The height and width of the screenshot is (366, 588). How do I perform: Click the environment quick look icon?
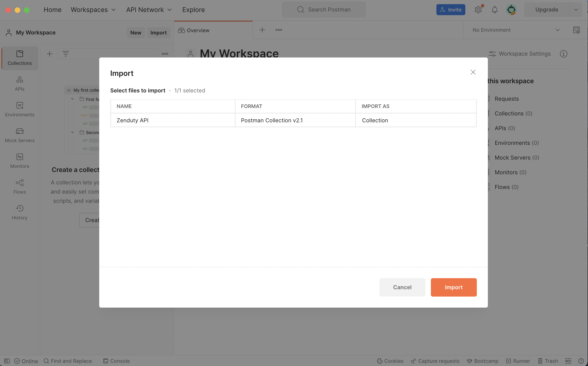pyautogui.click(x=576, y=30)
